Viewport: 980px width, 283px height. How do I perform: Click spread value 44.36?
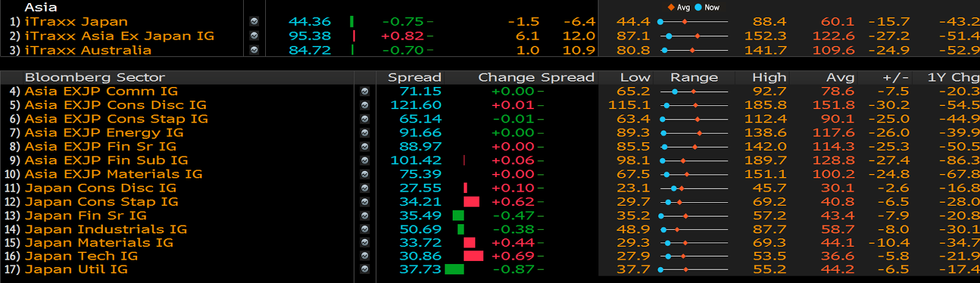309,21
